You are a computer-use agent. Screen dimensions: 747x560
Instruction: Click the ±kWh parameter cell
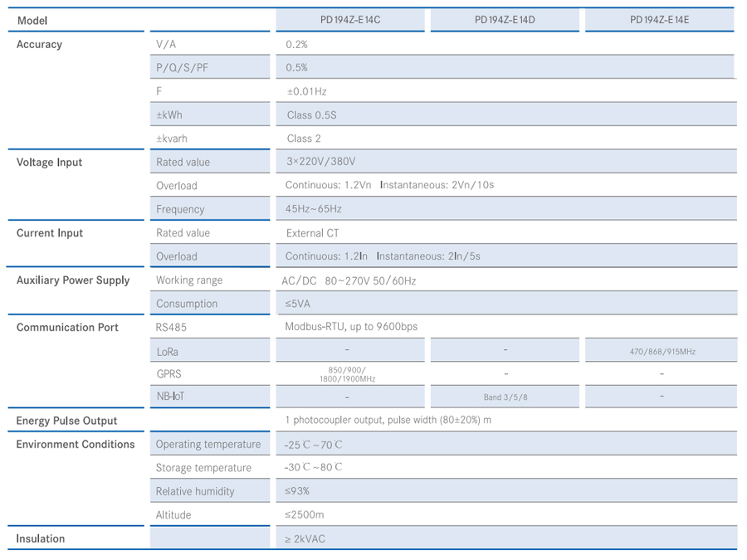210,114
